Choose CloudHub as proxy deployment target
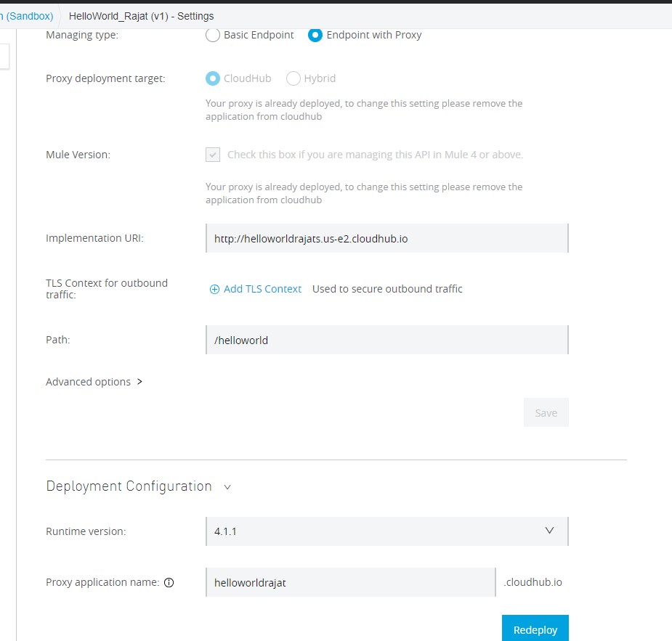 [213, 78]
